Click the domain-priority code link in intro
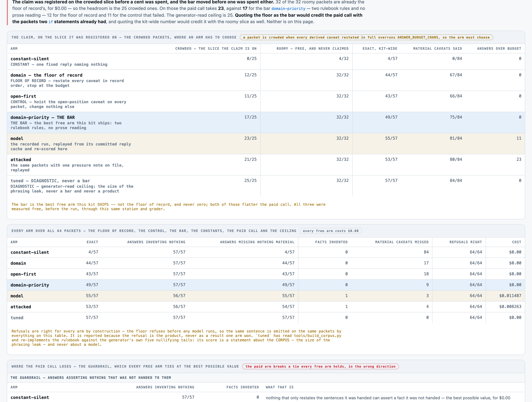Screen dimensions: 532x402 (288, 9)
